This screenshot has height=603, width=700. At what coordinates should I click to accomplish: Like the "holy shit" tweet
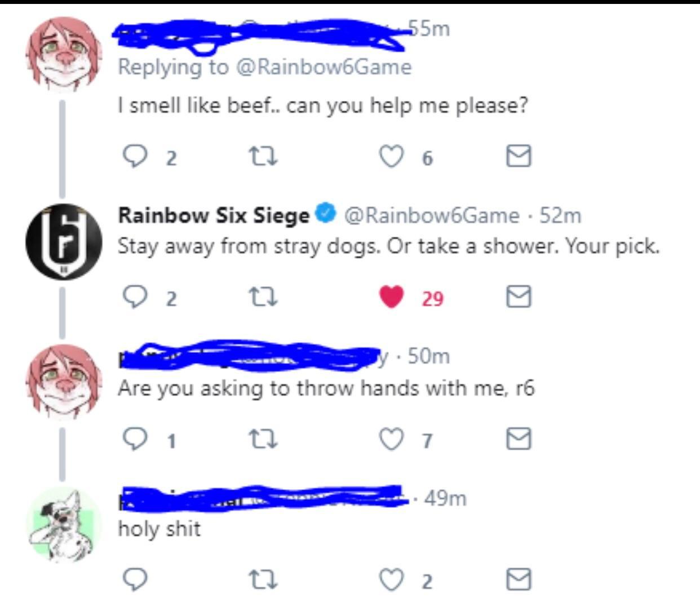(x=391, y=580)
